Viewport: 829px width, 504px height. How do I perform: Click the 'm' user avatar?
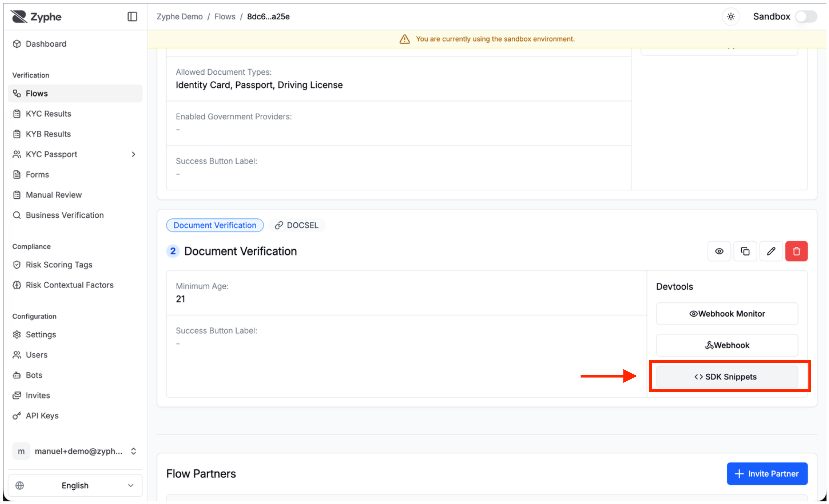pyautogui.click(x=21, y=451)
